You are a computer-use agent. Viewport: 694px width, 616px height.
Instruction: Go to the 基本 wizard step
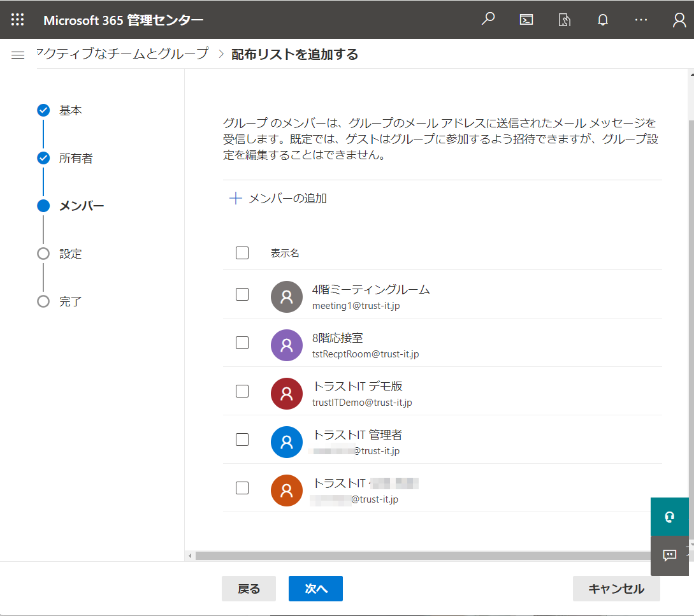click(60, 110)
